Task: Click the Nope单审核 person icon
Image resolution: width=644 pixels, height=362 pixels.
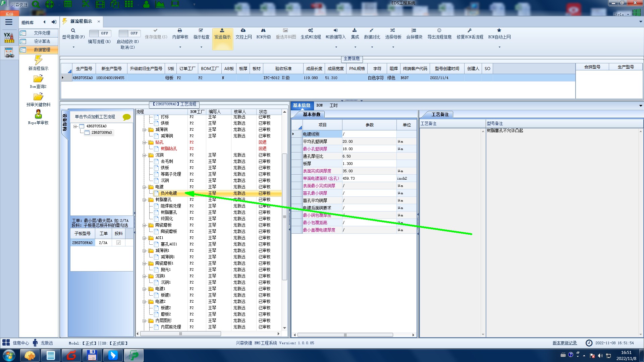Action: tap(38, 115)
